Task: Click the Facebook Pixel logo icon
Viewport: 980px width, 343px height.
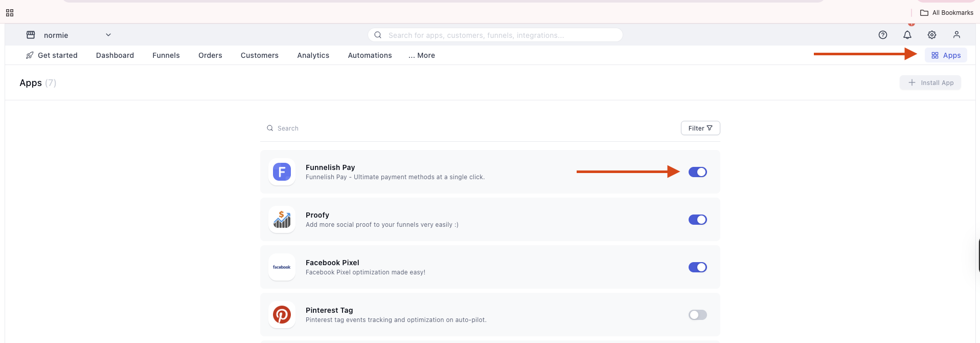Action: (282, 267)
